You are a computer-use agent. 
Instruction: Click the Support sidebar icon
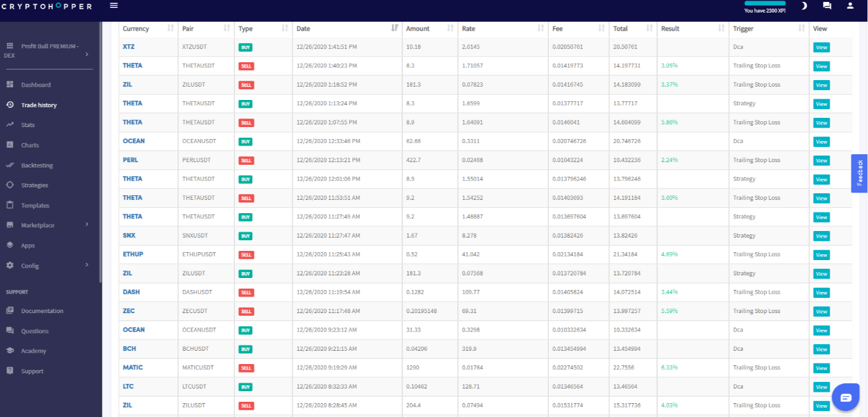[x=10, y=371]
